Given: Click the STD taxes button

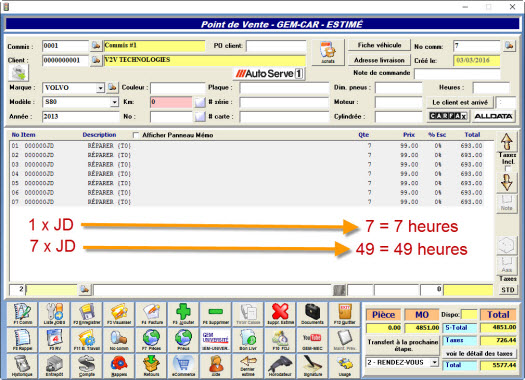Looking at the screenshot, I should [x=508, y=290].
